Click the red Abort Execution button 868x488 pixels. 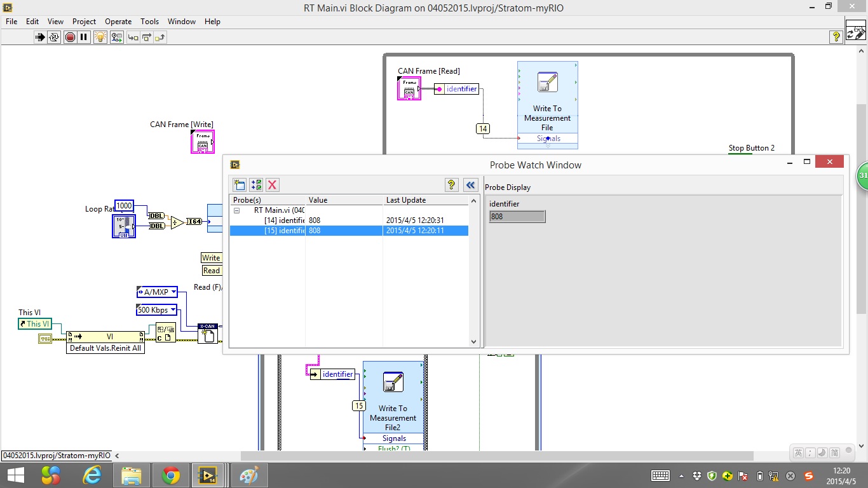pos(70,37)
